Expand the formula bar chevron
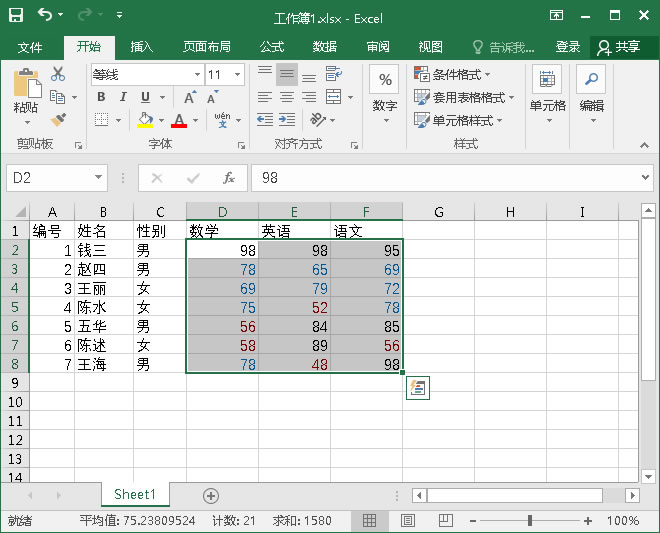The height and width of the screenshot is (533, 660). 645,178
